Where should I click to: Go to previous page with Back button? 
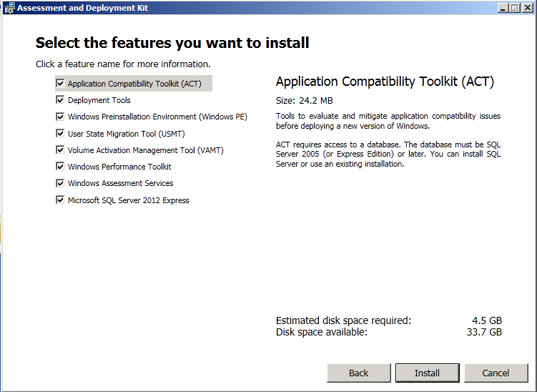tap(358, 373)
